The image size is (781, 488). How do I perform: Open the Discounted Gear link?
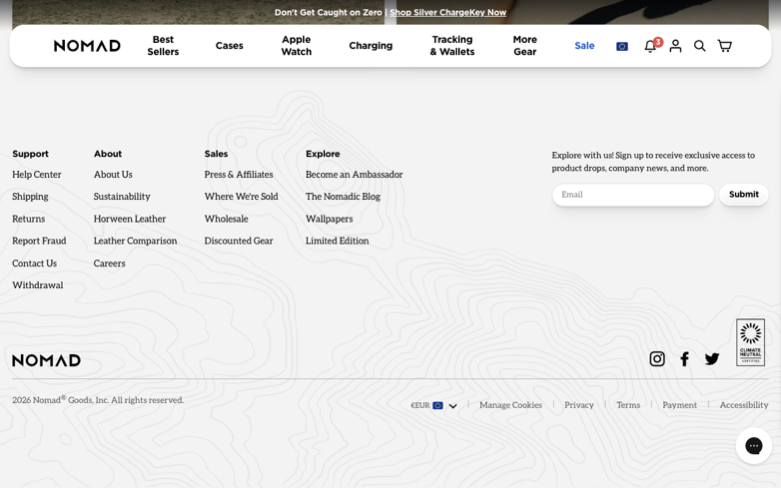click(239, 241)
